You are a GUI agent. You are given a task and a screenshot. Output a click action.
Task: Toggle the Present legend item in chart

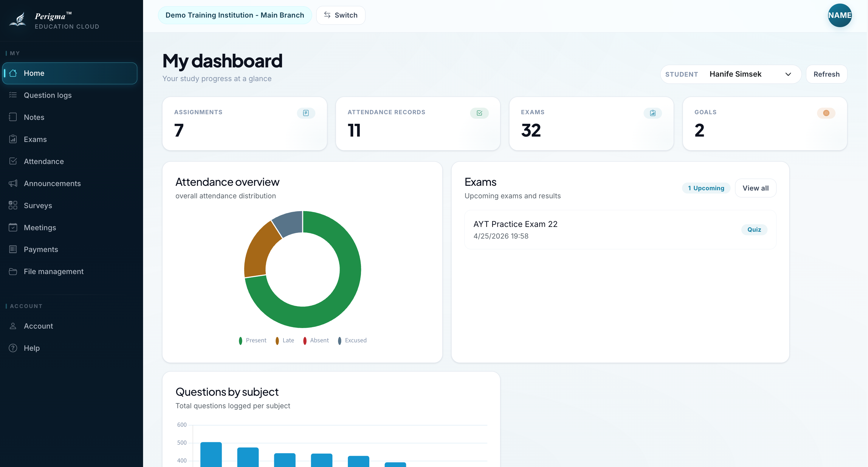(x=252, y=341)
